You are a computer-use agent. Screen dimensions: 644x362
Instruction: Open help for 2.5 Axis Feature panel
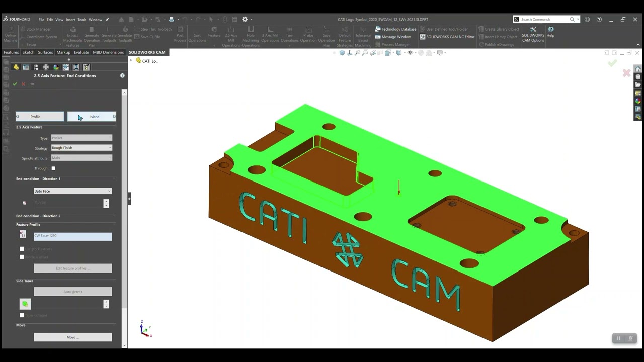tap(122, 75)
